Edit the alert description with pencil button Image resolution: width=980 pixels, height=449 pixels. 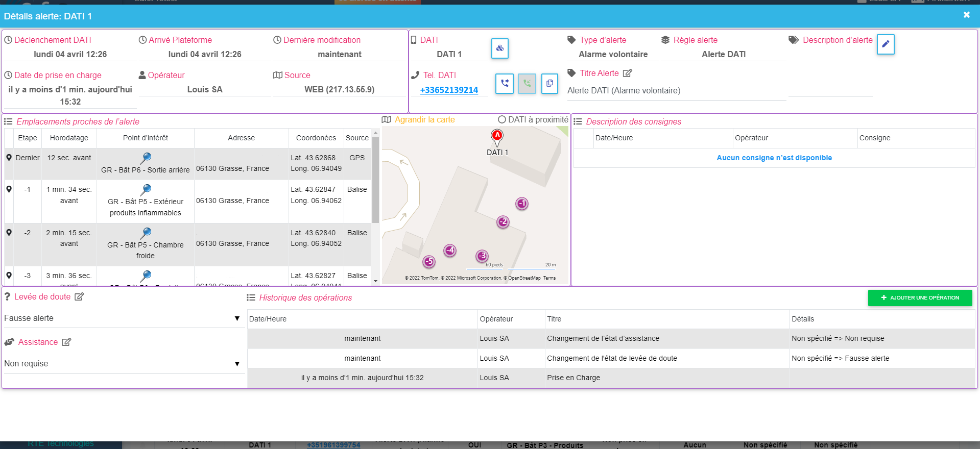[x=886, y=44]
